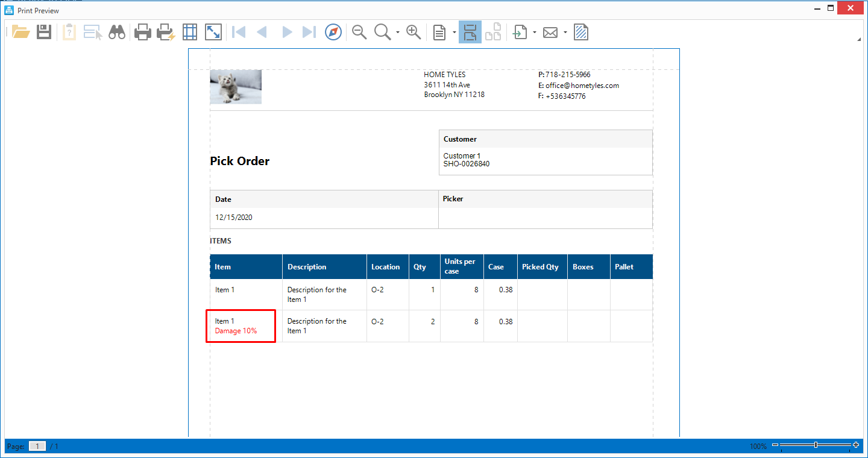Click Quick Print icon with lightning bolt

[166, 32]
